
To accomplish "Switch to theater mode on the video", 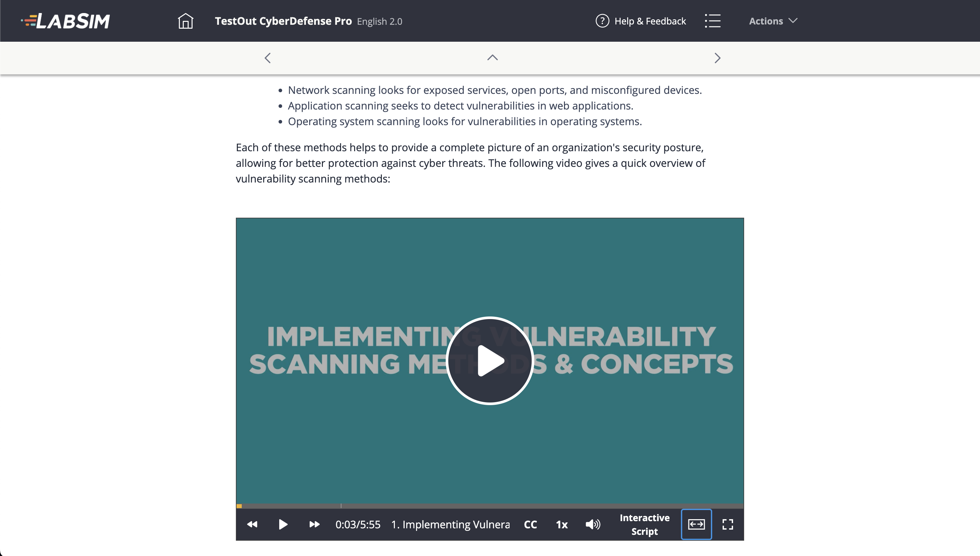I will [696, 524].
